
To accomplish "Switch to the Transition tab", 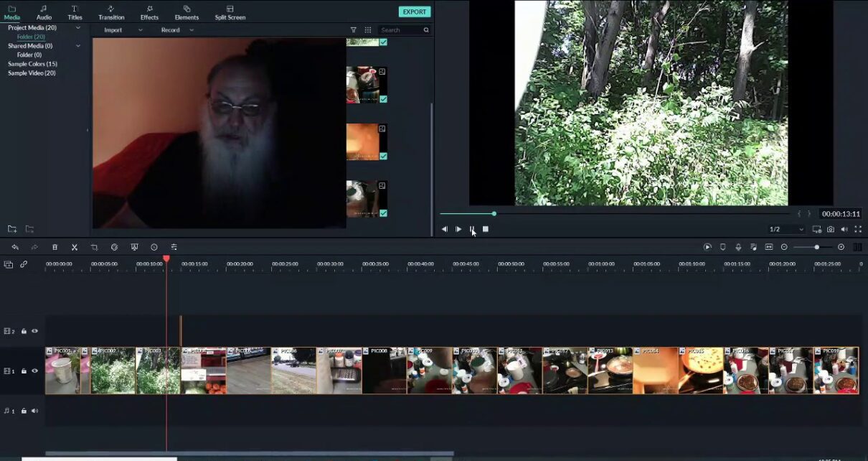I will click(111, 13).
